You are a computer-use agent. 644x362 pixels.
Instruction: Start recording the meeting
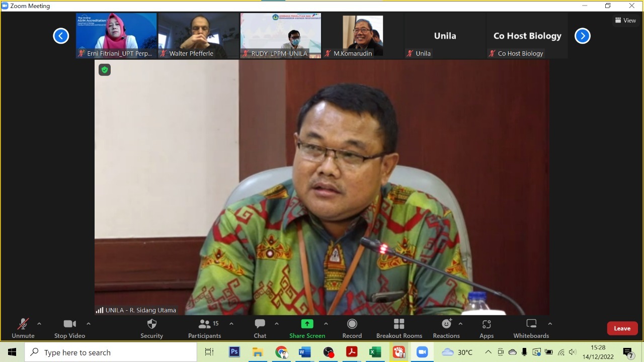point(352,329)
